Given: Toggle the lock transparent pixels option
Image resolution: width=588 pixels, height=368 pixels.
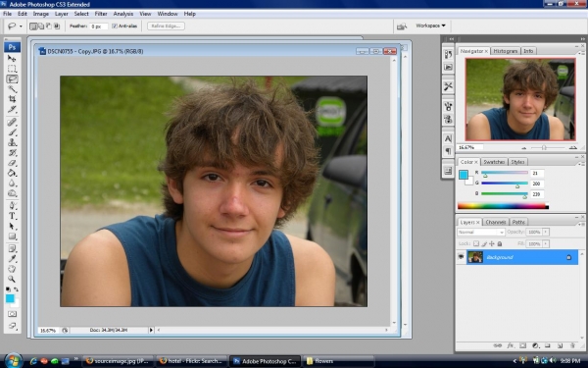Looking at the screenshot, I should coord(476,243).
